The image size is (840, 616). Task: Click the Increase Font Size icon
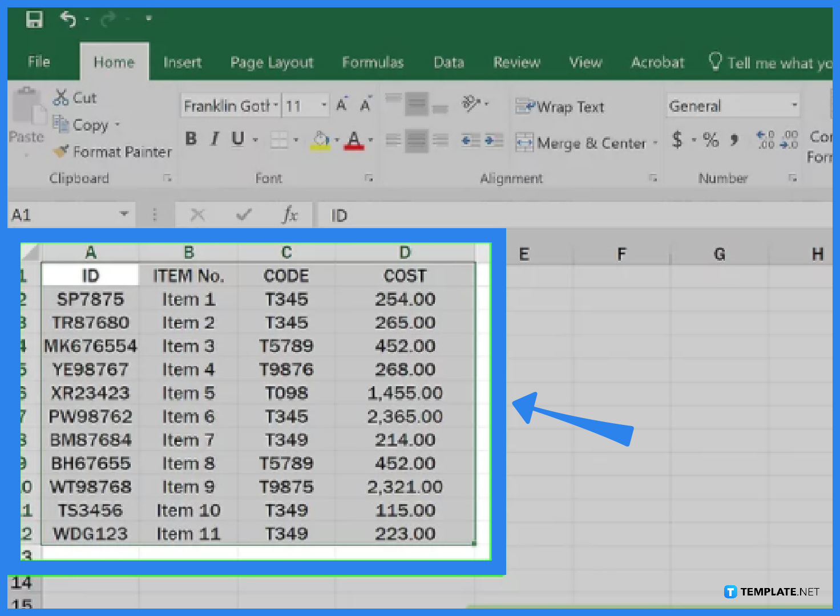[x=341, y=103]
